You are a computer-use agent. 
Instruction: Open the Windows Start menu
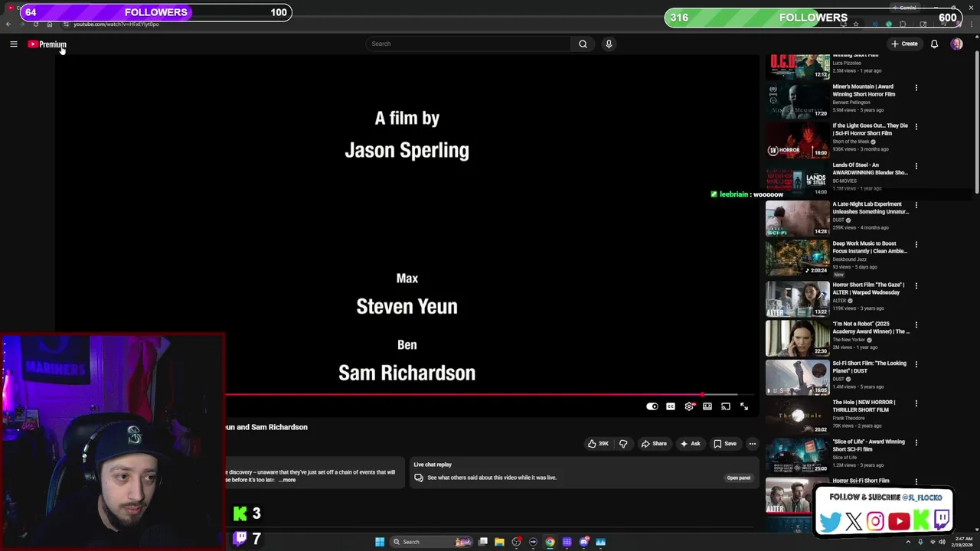(380, 542)
